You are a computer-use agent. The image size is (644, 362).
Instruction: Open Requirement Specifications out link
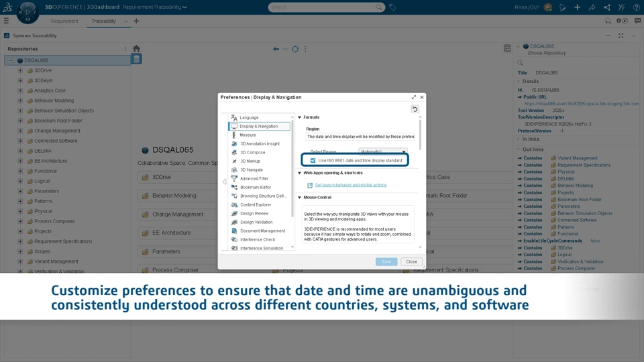[584, 165]
